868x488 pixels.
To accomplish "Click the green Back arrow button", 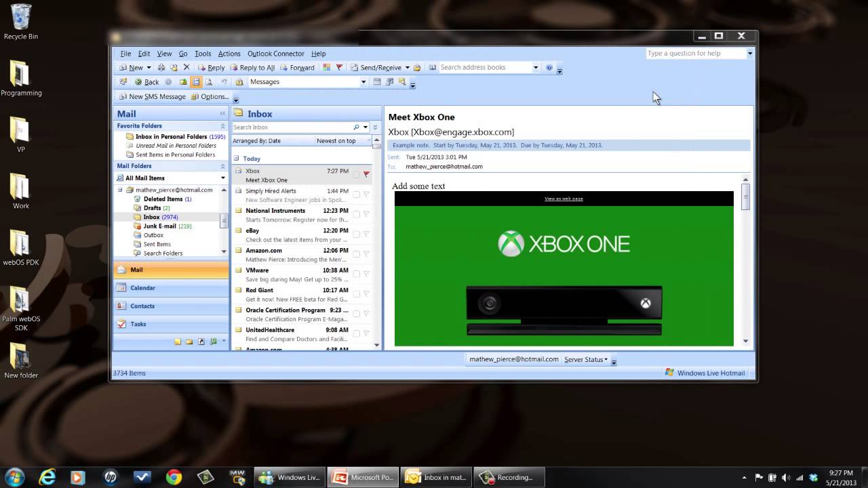I will (x=146, y=82).
